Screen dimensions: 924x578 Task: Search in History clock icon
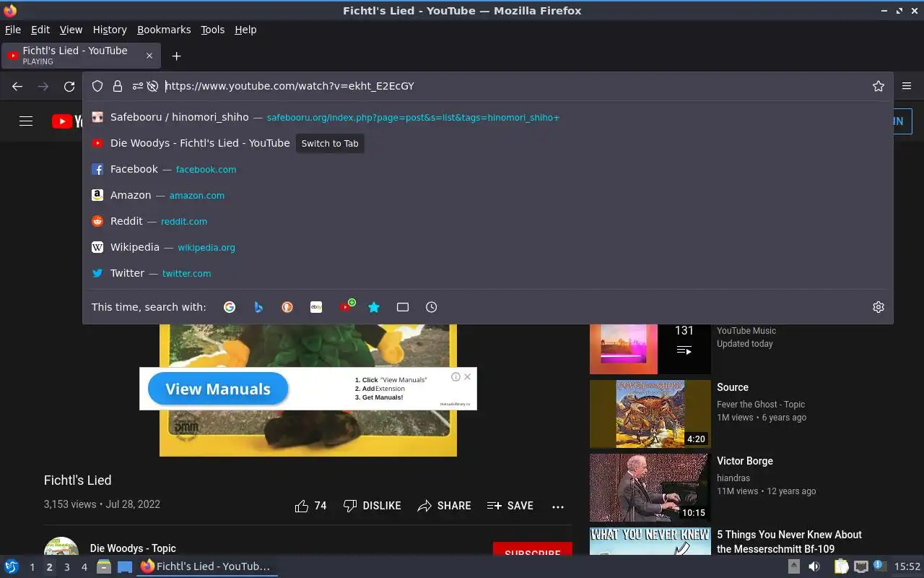432,307
